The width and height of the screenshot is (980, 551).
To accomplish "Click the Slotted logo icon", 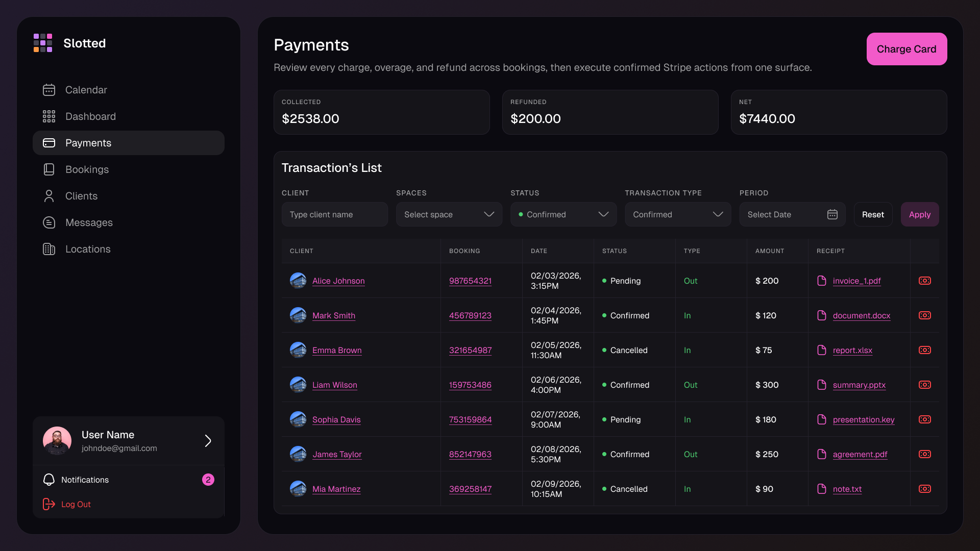I will (43, 43).
